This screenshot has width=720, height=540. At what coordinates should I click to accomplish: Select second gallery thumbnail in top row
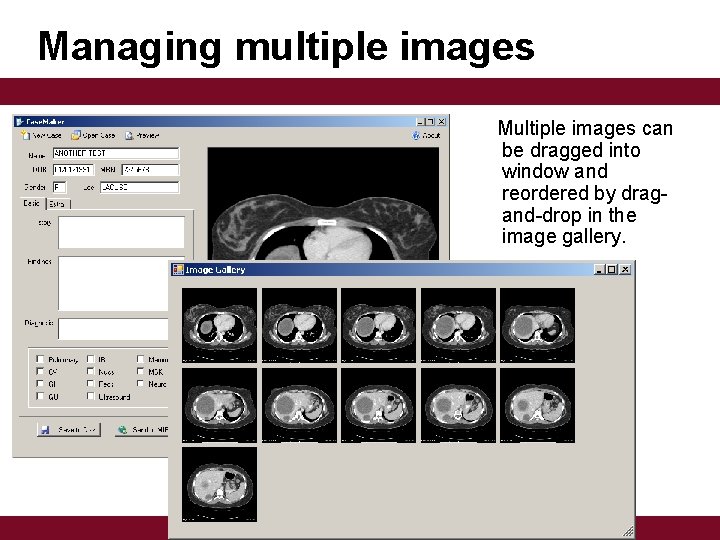299,326
